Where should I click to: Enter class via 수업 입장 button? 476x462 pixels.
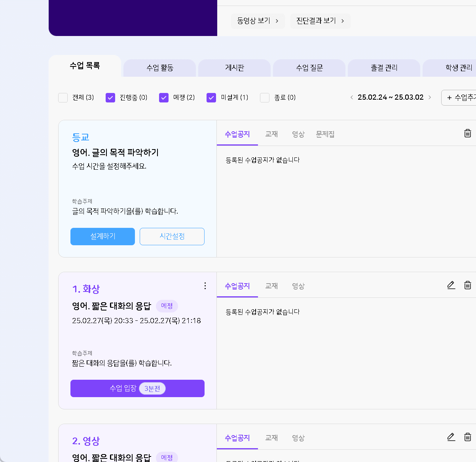click(x=137, y=388)
